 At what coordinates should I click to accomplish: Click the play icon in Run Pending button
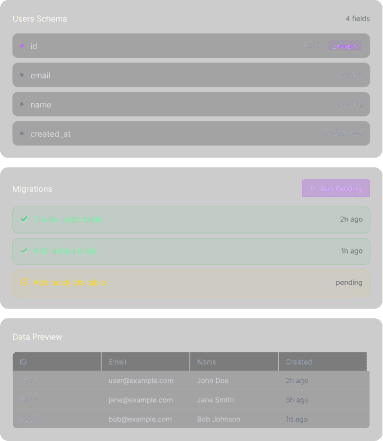(313, 189)
